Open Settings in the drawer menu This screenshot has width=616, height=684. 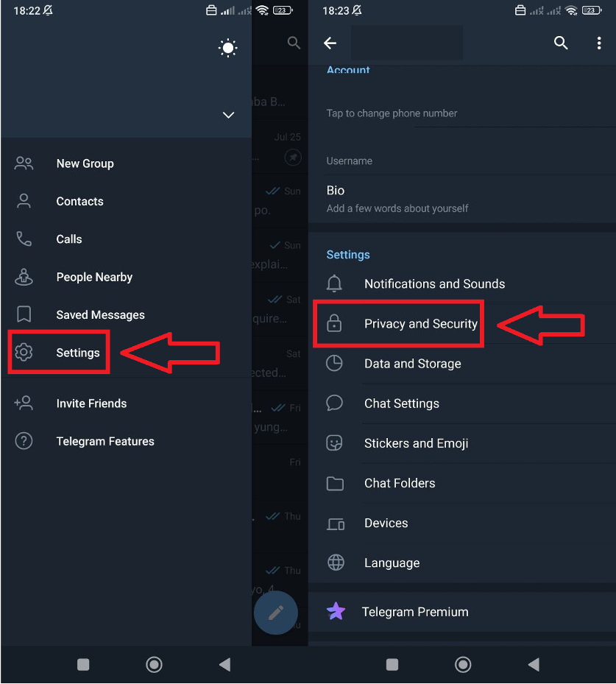pyautogui.click(x=77, y=353)
